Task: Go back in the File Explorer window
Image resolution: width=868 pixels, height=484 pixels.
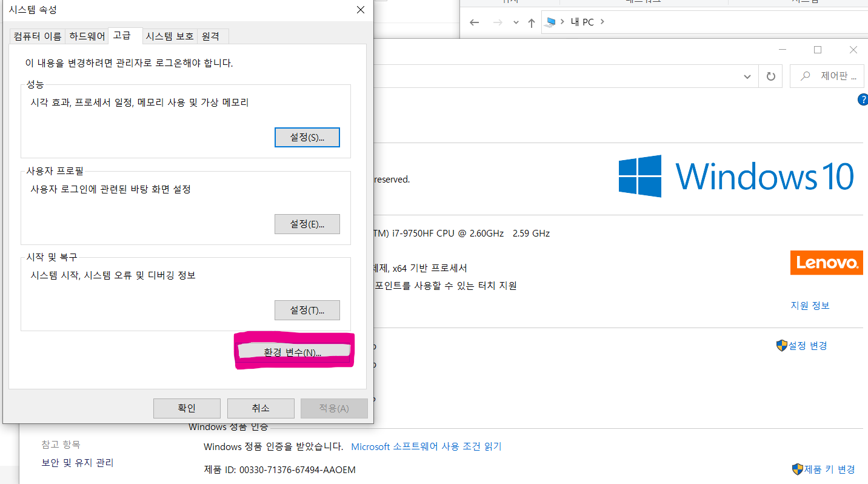Action: tap(475, 22)
